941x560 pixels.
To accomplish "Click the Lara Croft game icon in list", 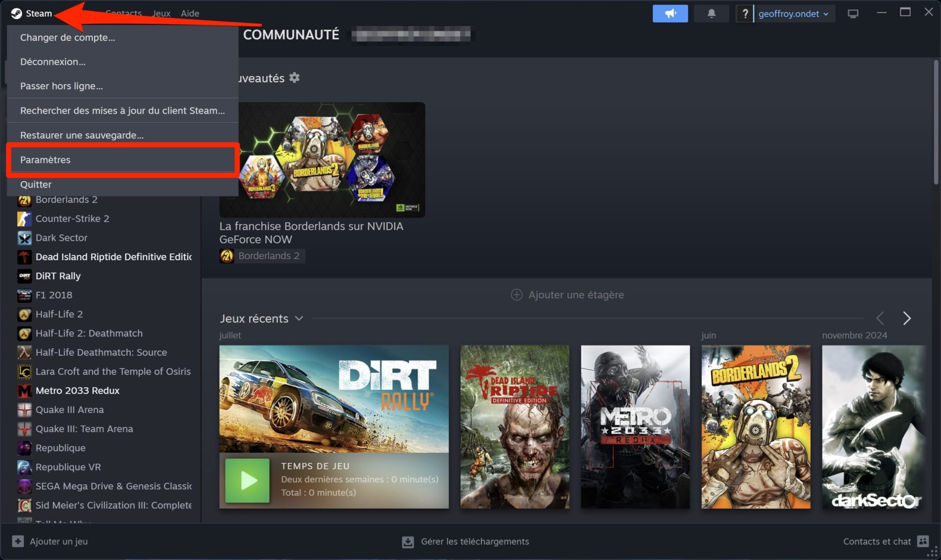I will [25, 371].
